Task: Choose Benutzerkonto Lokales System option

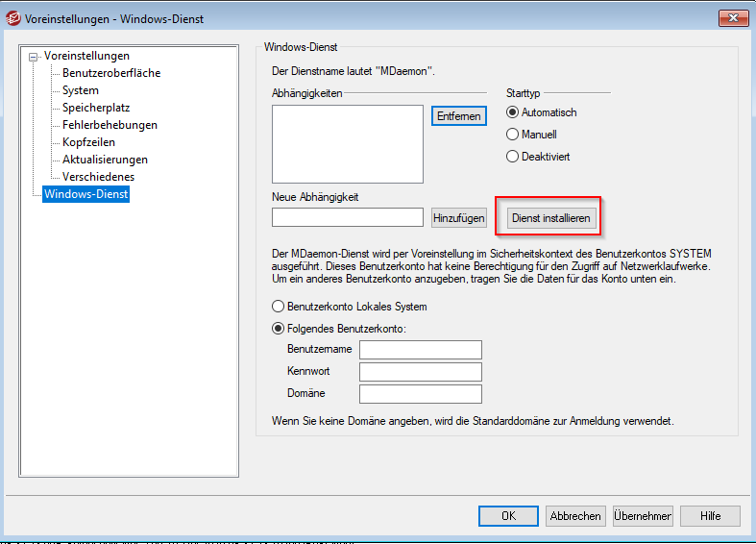Action: (x=279, y=308)
